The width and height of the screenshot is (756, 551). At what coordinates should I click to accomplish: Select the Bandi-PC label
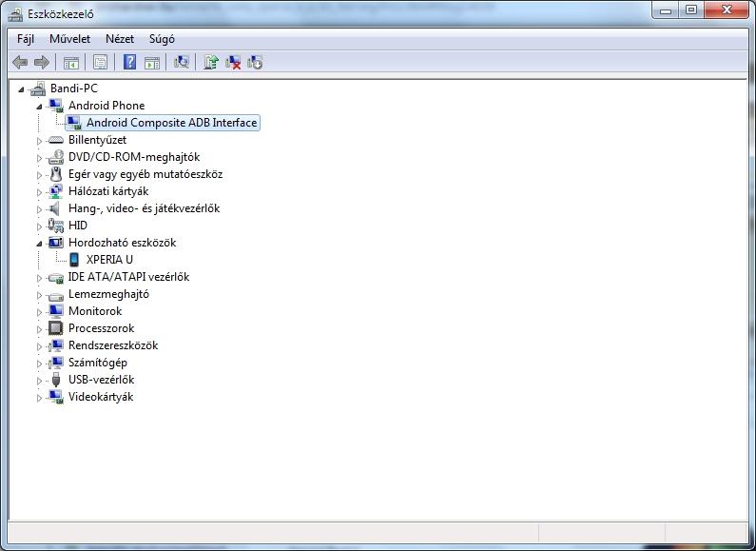pos(74,89)
